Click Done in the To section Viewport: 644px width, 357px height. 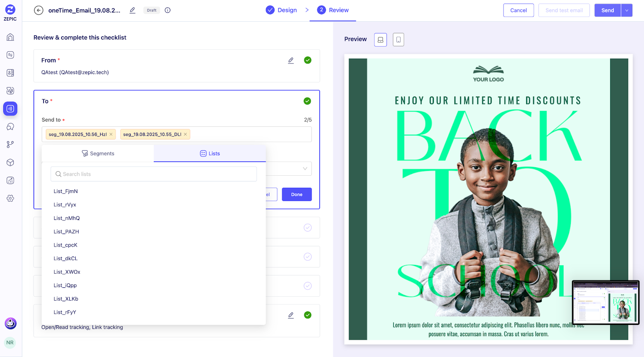pyautogui.click(x=297, y=195)
